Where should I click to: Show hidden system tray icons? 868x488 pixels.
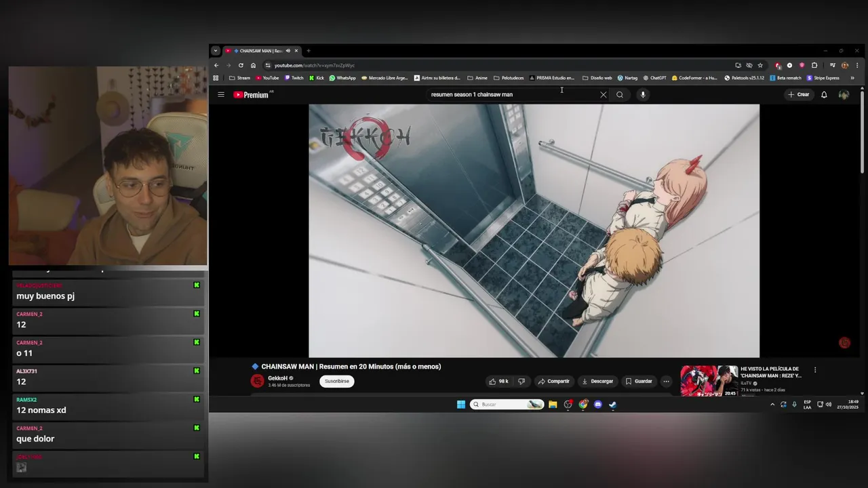point(772,405)
